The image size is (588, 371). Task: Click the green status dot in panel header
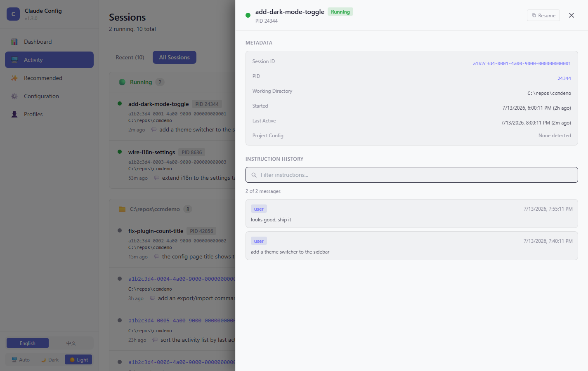[248, 15]
